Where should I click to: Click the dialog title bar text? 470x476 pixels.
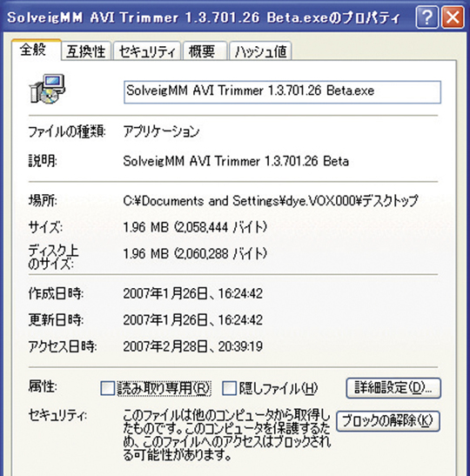click(204, 17)
